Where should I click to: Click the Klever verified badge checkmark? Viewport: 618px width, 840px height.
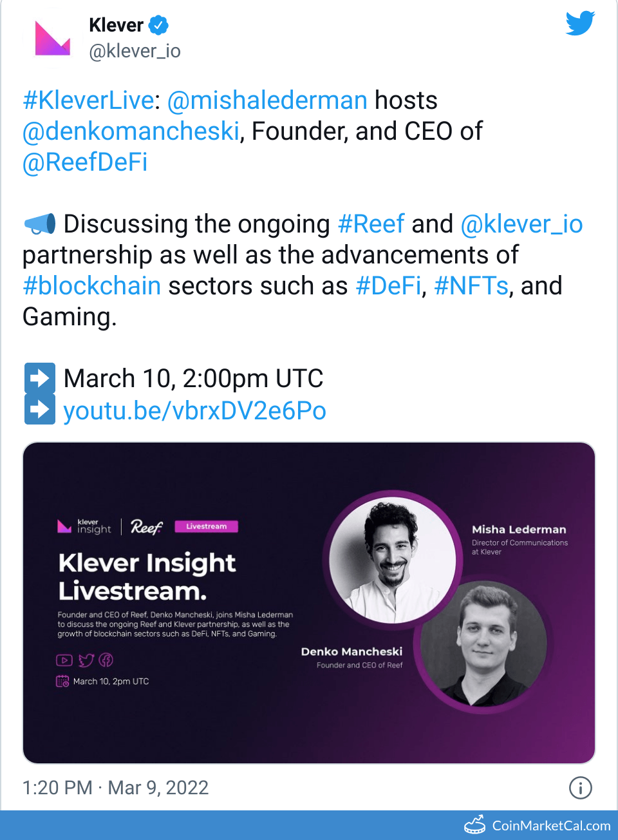coord(156,24)
